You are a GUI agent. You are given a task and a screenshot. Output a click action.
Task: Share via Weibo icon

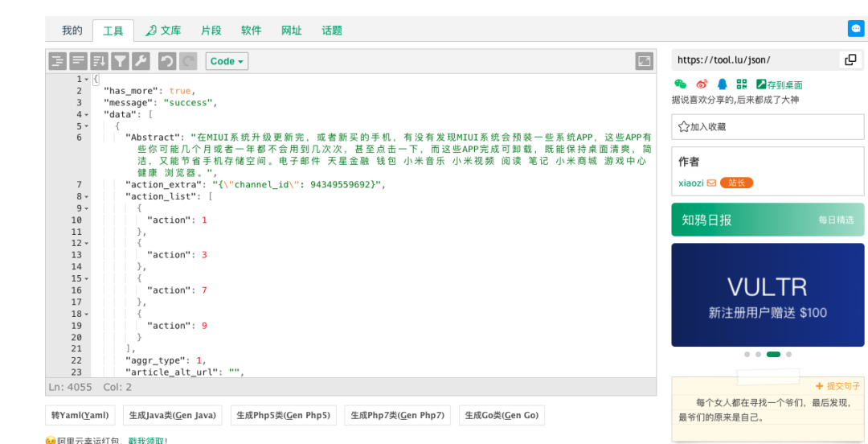pyautogui.click(x=702, y=84)
